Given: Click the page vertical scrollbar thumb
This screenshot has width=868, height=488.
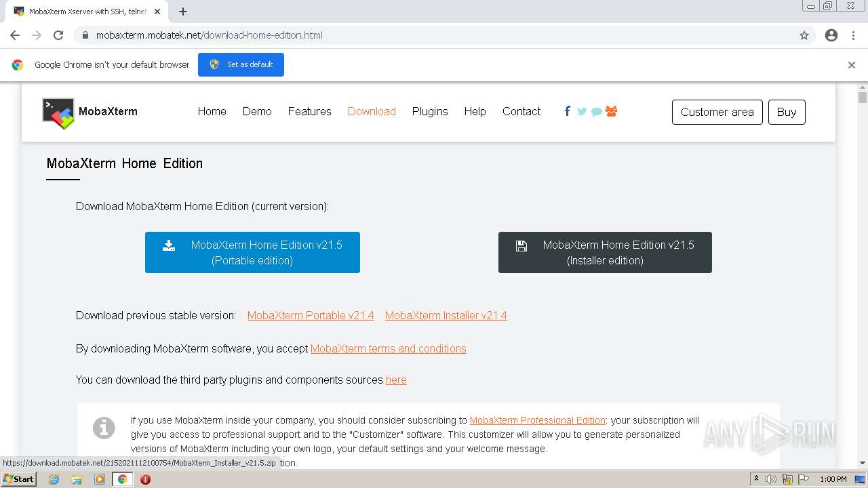Looking at the screenshot, I should [x=863, y=97].
